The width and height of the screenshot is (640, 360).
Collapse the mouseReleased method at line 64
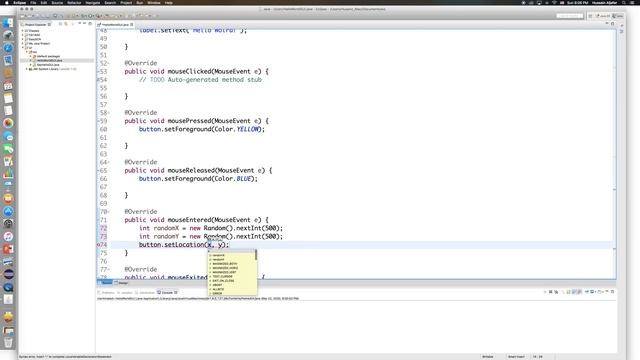click(x=109, y=162)
